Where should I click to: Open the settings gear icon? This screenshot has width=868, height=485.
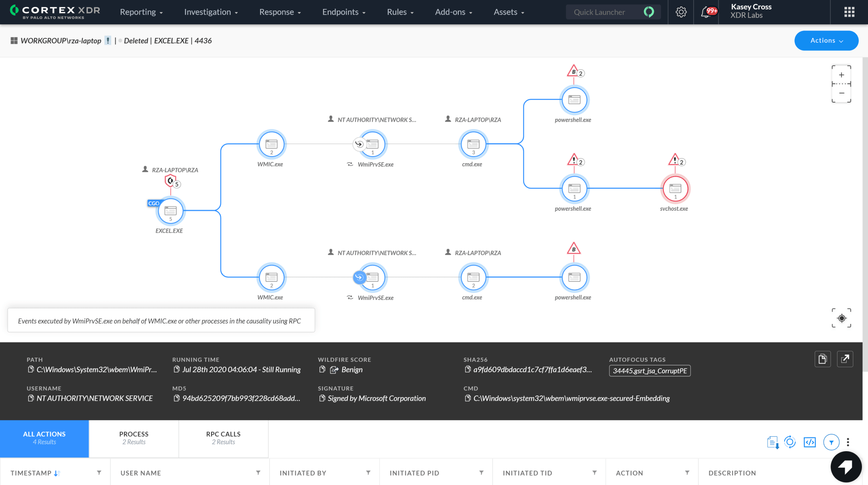click(680, 12)
